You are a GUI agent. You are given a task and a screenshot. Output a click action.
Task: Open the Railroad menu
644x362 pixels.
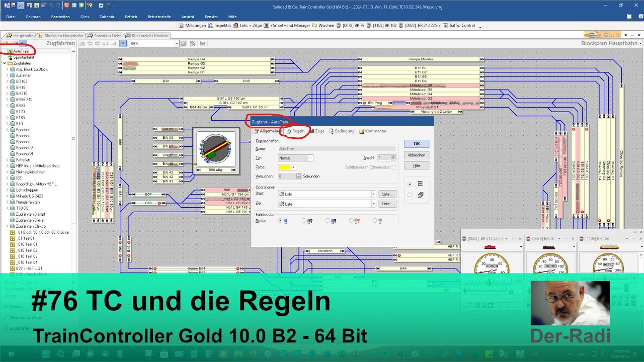(x=33, y=17)
